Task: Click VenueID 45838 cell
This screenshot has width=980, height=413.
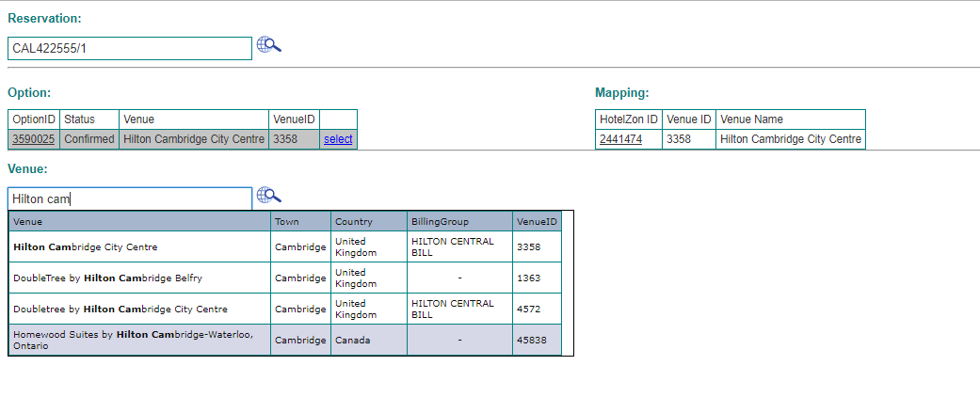Action: pyautogui.click(x=538, y=340)
